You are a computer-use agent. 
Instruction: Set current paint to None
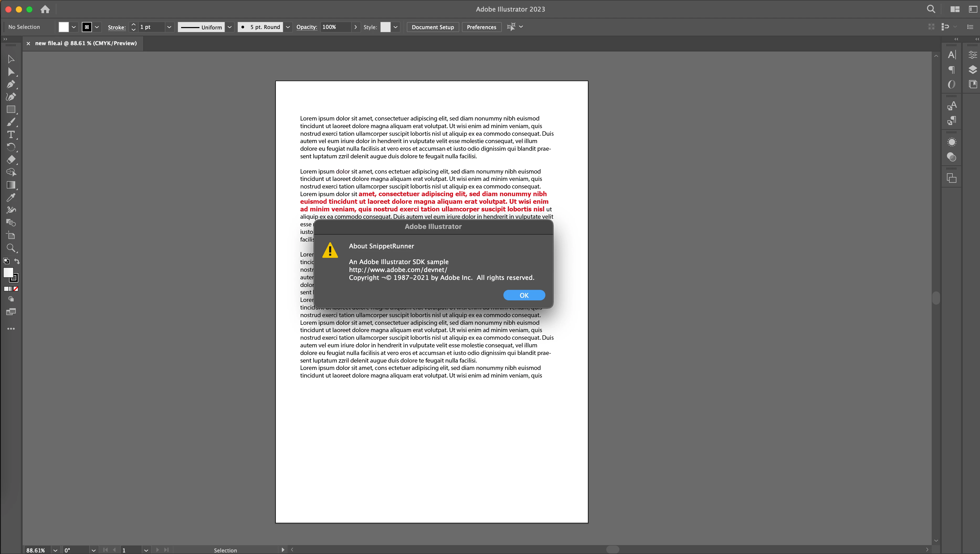click(x=16, y=289)
